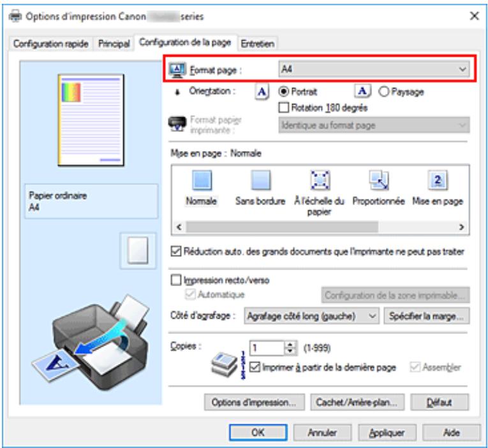Screen dimensions: 488x448
Task: Select the Proportionnée layout icon
Action: point(378,180)
